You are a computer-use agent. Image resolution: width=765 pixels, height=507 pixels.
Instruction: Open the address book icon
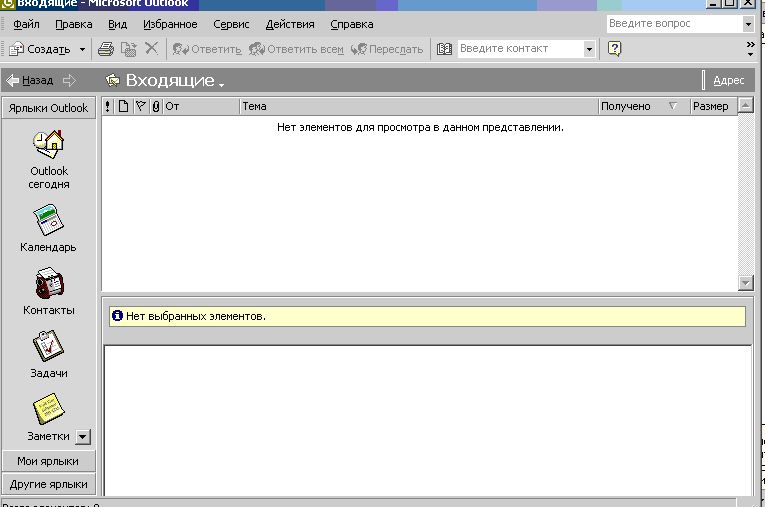click(444, 49)
